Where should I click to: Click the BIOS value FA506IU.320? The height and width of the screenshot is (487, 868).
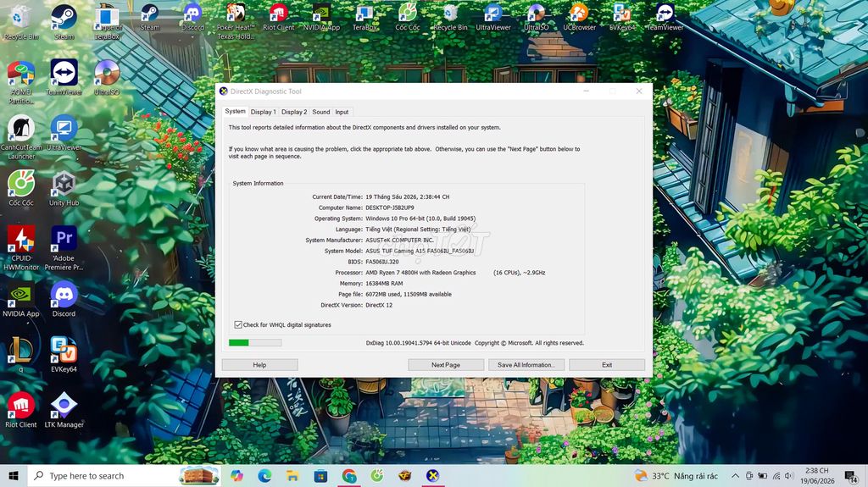pos(382,262)
